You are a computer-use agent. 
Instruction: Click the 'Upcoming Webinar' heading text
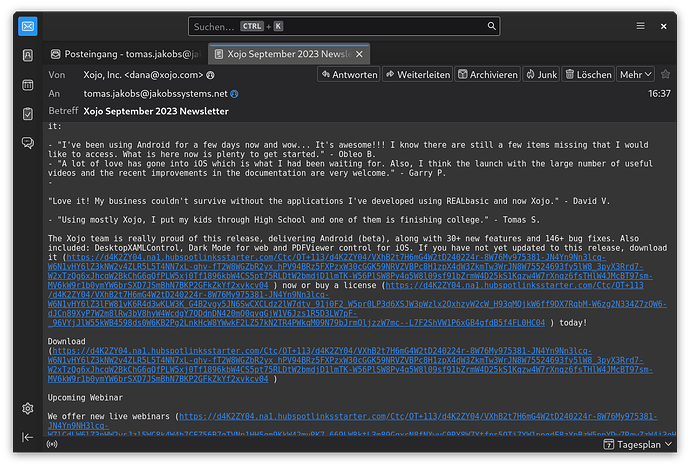click(x=85, y=398)
